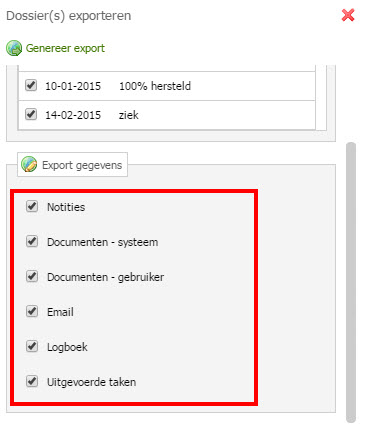The image size is (365, 431).
Task: Click the Dossier(s) exporteren title text
Action: pyautogui.click(x=69, y=16)
